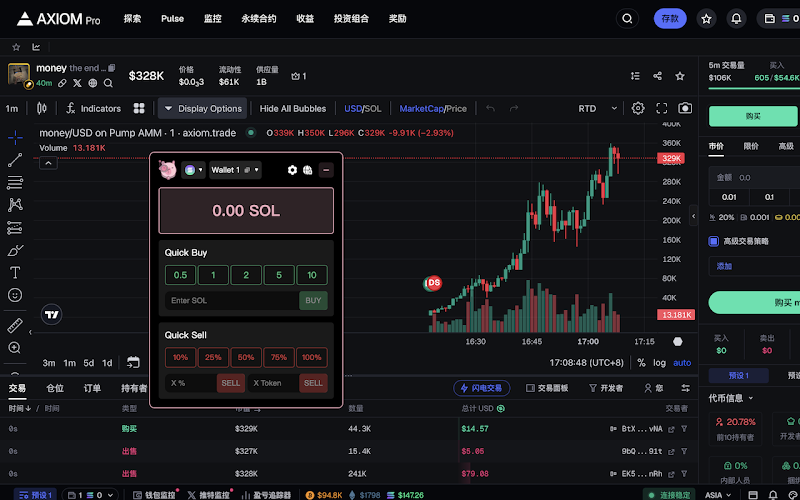Minimize the quick trade widget
This screenshot has height=500, width=800.
(x=327, y=170)
